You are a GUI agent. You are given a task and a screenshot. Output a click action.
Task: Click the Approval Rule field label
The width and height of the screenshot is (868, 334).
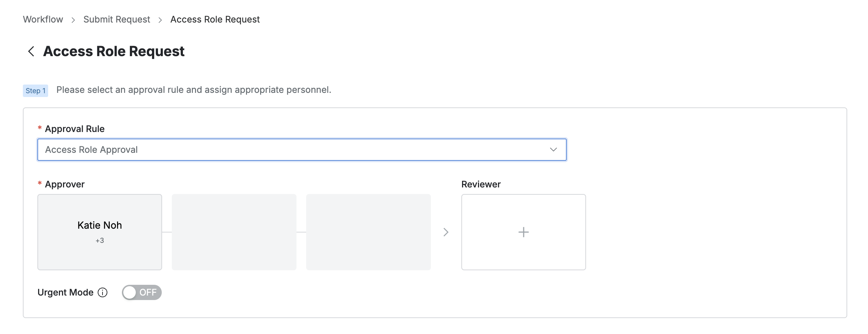click(74, 129)
